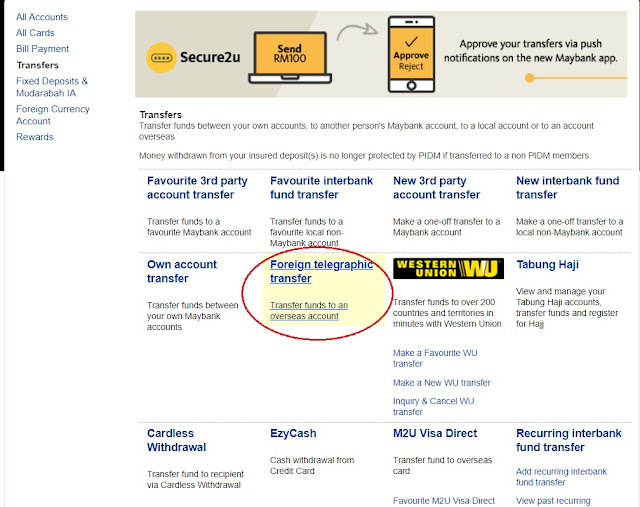Click View past recurring link
The height and width of the screenshot is (507, 640).
coord(553,501)
